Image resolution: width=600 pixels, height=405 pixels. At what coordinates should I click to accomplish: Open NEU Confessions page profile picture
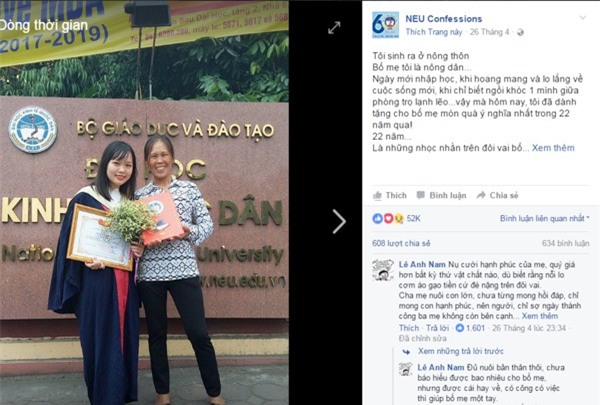385,25
